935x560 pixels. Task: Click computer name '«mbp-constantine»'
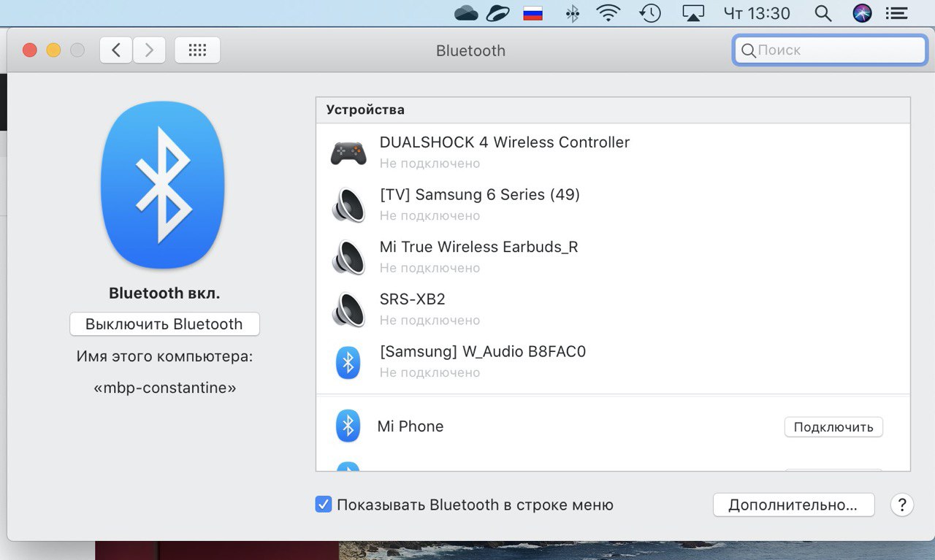point(165,388)
